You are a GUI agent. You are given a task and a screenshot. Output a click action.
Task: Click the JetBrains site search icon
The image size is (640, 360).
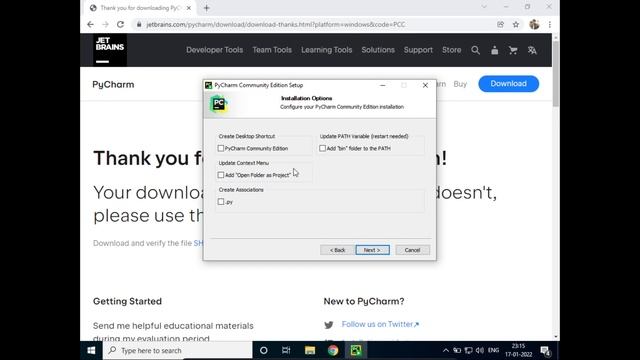[x=476, y=50]
